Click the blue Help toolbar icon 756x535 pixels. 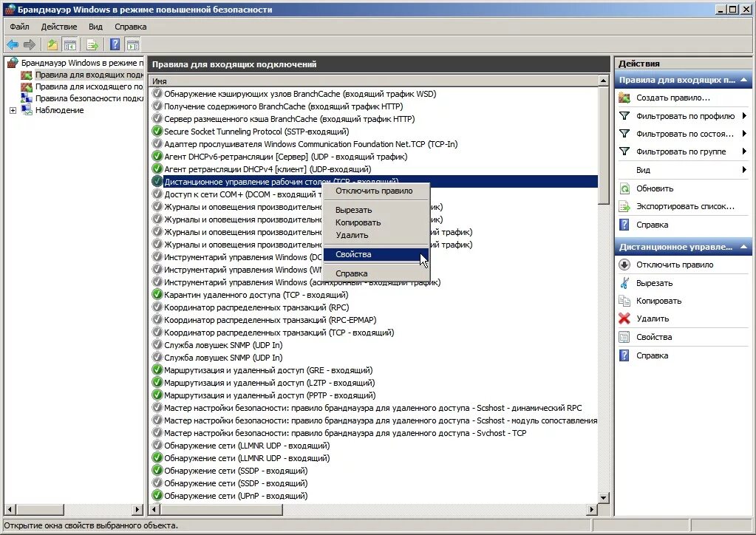[115, 45]
